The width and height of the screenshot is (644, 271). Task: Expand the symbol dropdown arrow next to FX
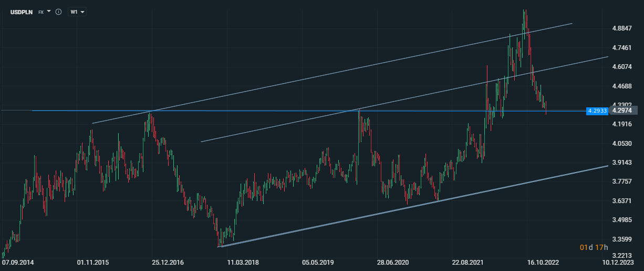(x=49, y=11)
